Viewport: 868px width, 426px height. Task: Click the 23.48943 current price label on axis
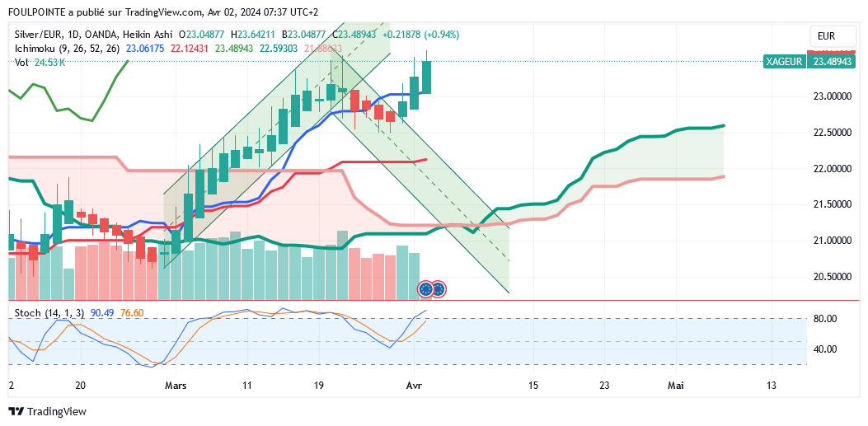pyautogui.click(x=832, y=62)
